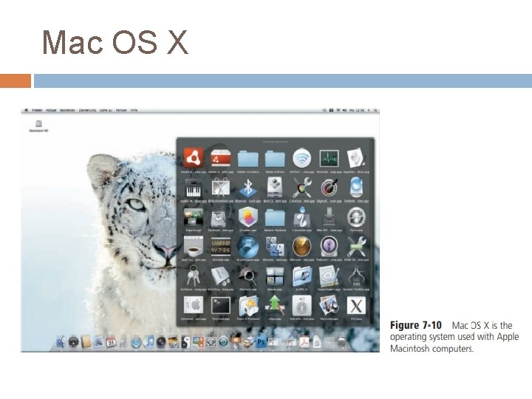Click the volume icon in menu bar
This screenshot has height=399, width=532.
coord(345,110)
